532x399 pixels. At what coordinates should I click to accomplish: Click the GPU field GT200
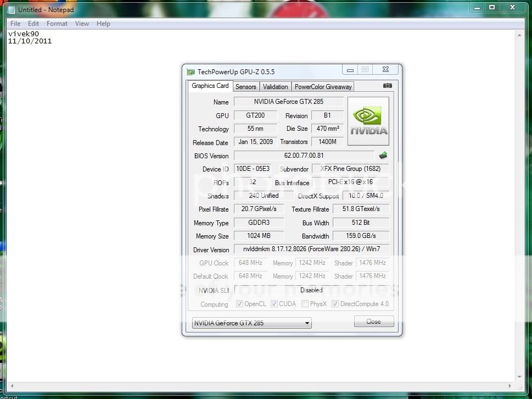[255, 115]
